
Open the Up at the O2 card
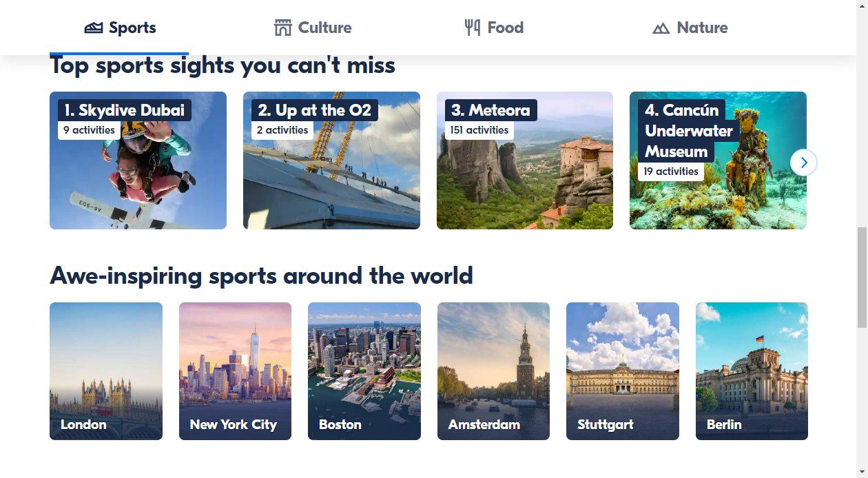331,179
